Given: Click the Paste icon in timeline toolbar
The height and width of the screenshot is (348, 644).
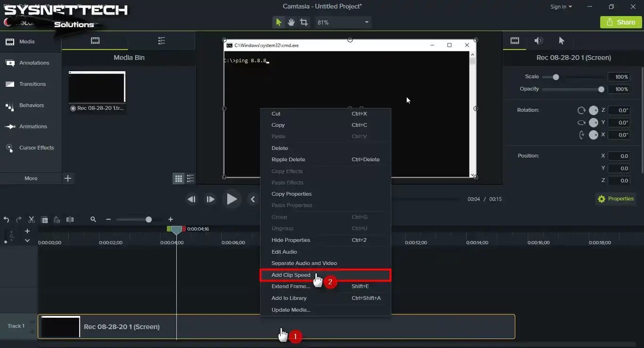Looking at the screenshot, I should (x=57, y=220).
